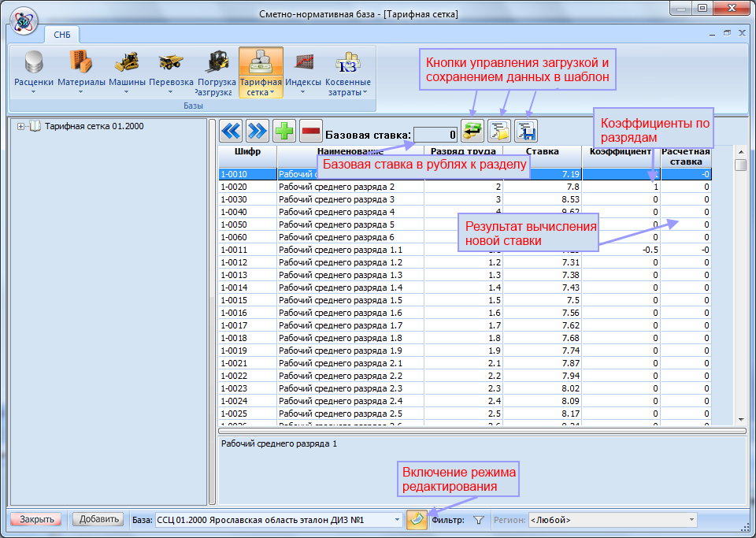Open the Косвенные затраты database
Image resolution: width=756 pixels, height=538 pixels.
click(347, 72)
